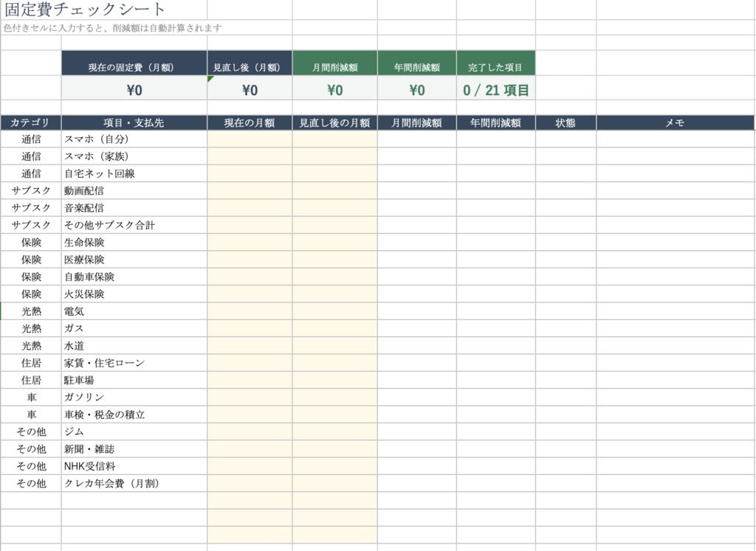Screen dimensions: 756x551
Task: Select the green 月間削減額 summary header
Action: pos(334,63)
